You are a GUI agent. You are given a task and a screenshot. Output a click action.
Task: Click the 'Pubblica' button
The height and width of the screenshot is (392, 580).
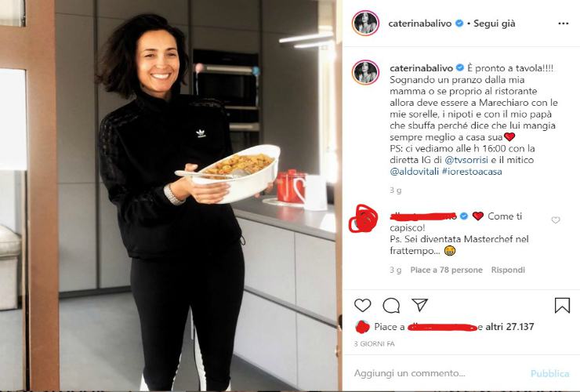tap(549, 373)
